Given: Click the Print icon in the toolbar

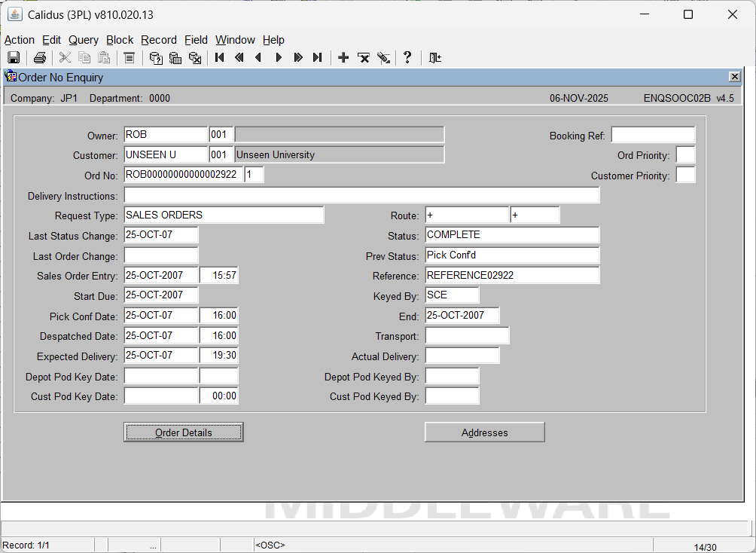Looking at the screenshot, I should (x=40, y=58).
